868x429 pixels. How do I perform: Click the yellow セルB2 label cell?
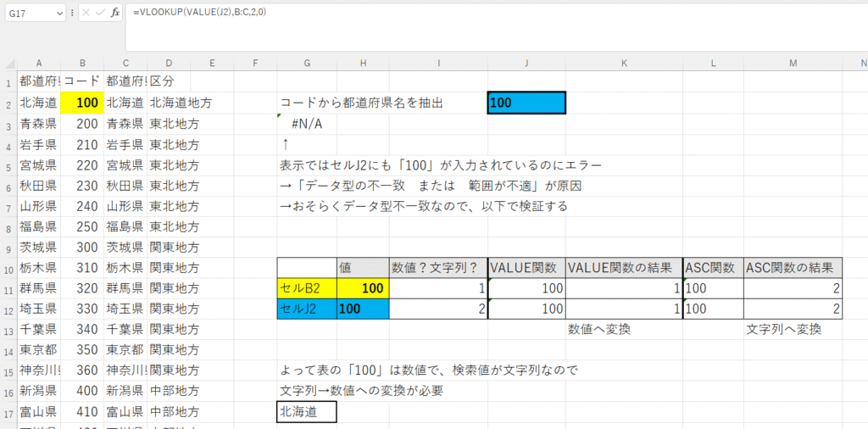coord(306,288)
